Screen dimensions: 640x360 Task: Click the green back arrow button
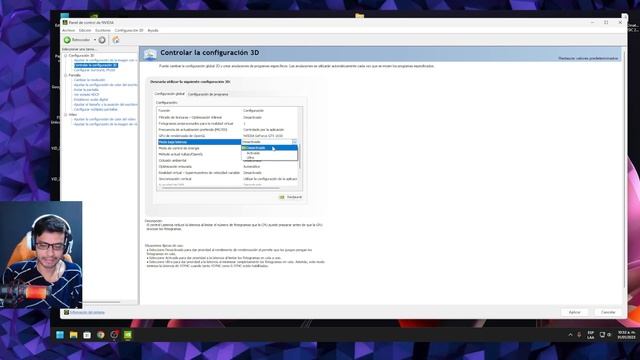click(67, 40)
